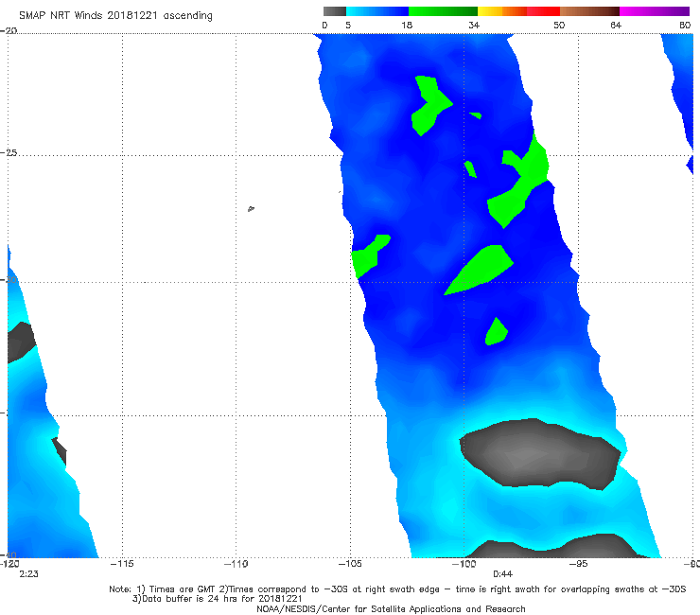Click the gray 0-5 segment of color bar
Viewport: 700px width, 615px height.
pos(334,11)
